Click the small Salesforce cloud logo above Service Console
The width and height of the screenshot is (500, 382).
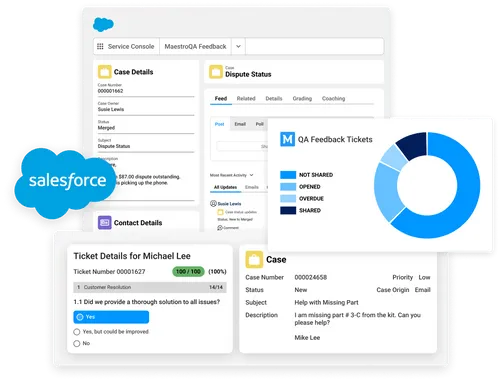point(103,24)
